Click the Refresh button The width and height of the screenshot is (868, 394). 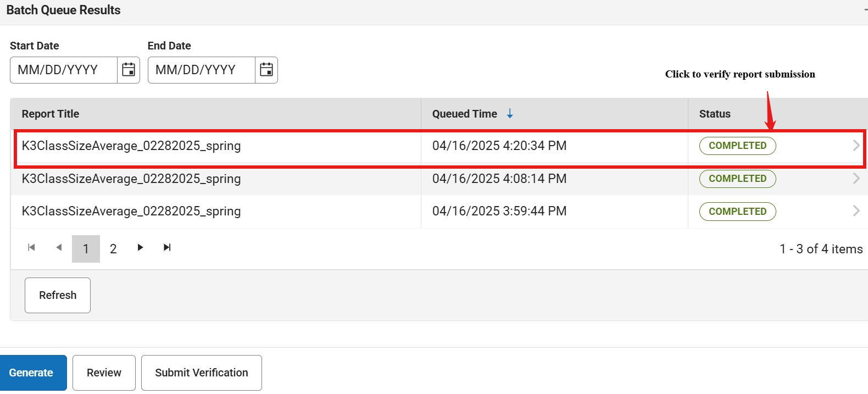coord(58,295)
